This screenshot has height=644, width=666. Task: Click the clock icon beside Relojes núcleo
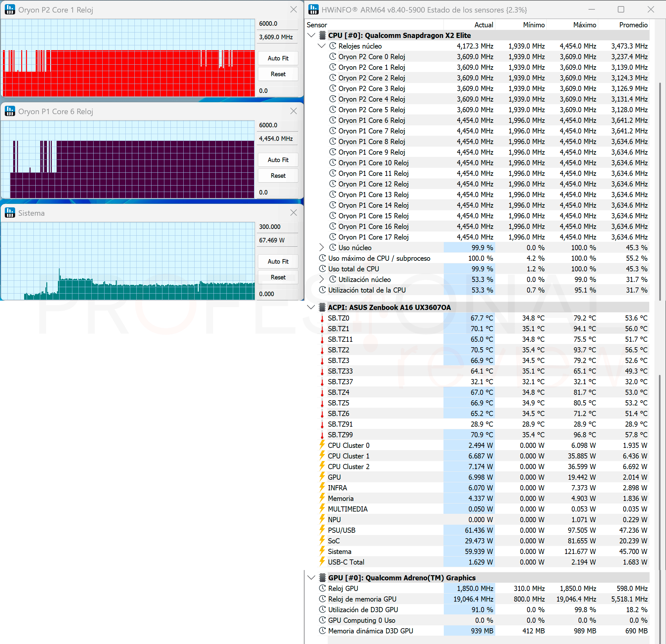pyautogui.click(x=333, y=46)
